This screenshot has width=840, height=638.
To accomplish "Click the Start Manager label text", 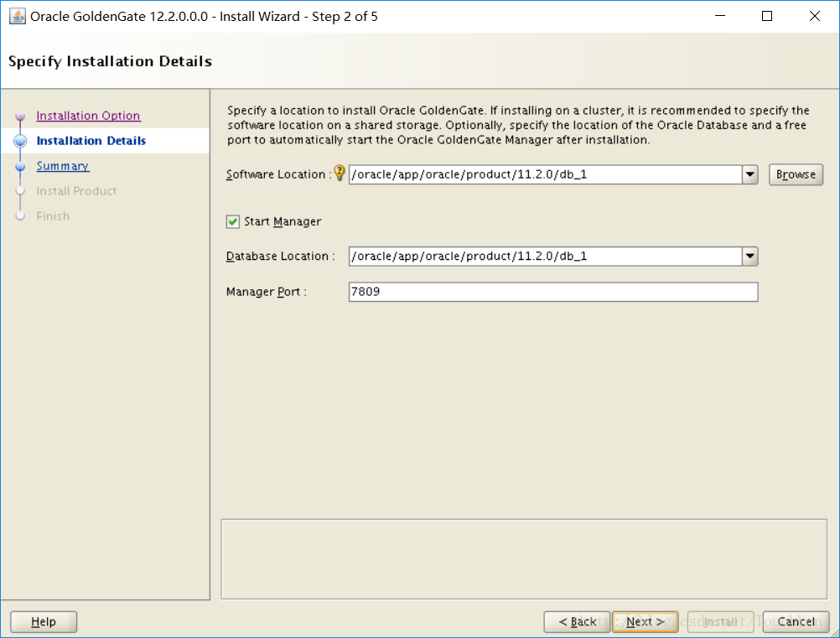I will tap(283, 222).
